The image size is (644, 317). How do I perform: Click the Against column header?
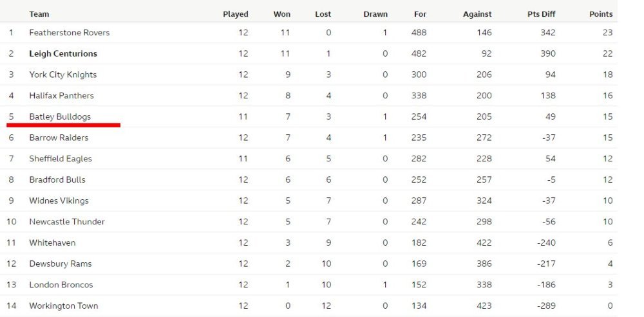pyautogui.click(x=477, y=14)
